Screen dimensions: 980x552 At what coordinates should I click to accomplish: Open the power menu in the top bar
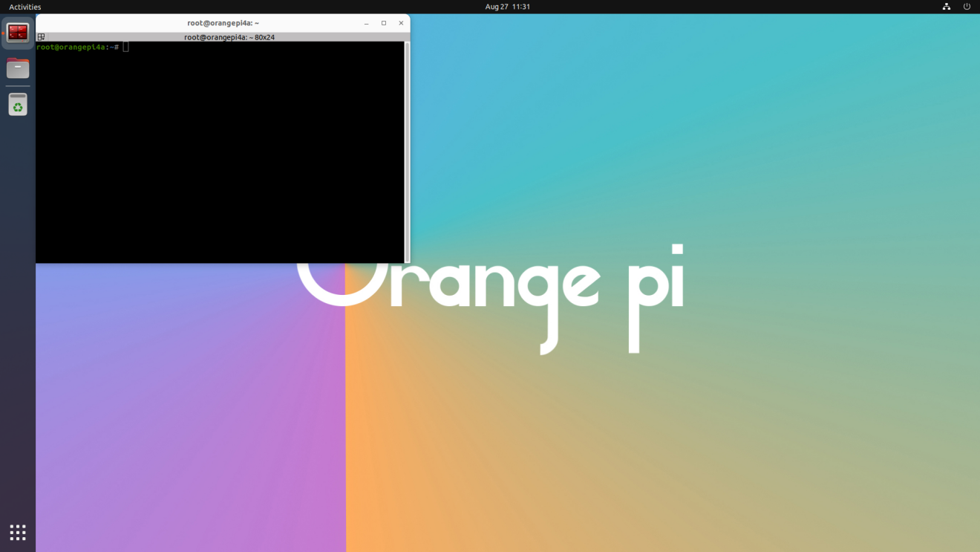pos(967,7)
